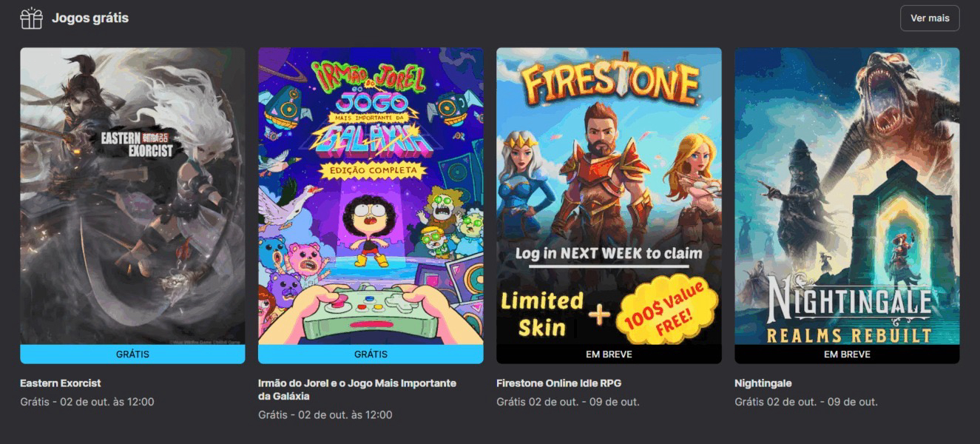Viewport: 980px width, 444px height.
Task: Click the gift box icon beside Jogos grátis
Action: (31, 18)
